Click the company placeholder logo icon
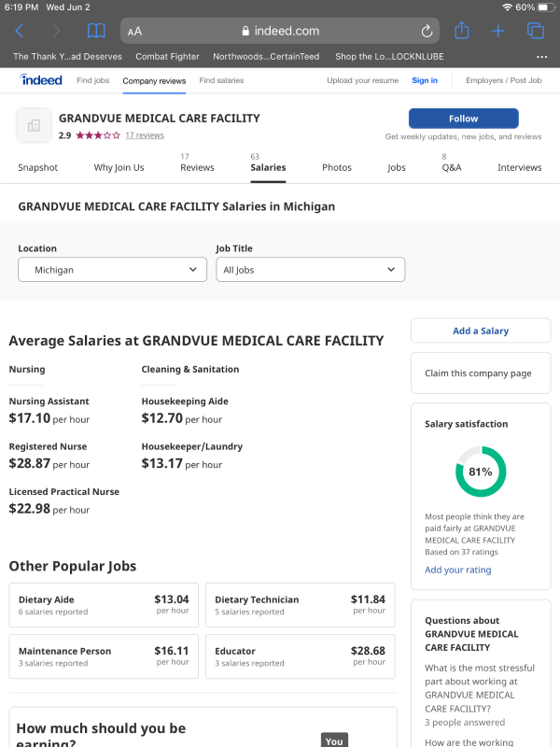Image resolution: width=560 pixels, height=747 pixels. (34, 125)
